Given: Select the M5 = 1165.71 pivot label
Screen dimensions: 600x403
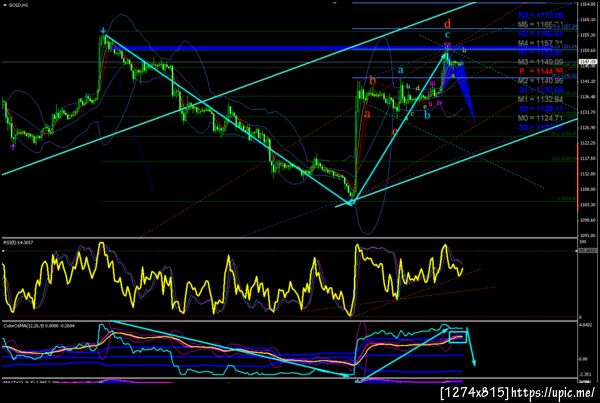Looking at the screenshot, I should (540, 24).
